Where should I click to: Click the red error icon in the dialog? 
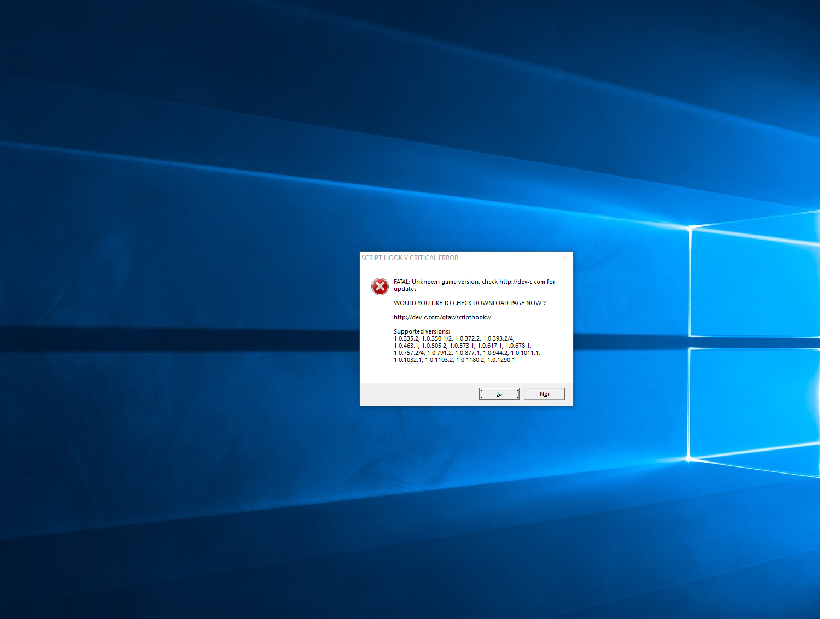380,286
